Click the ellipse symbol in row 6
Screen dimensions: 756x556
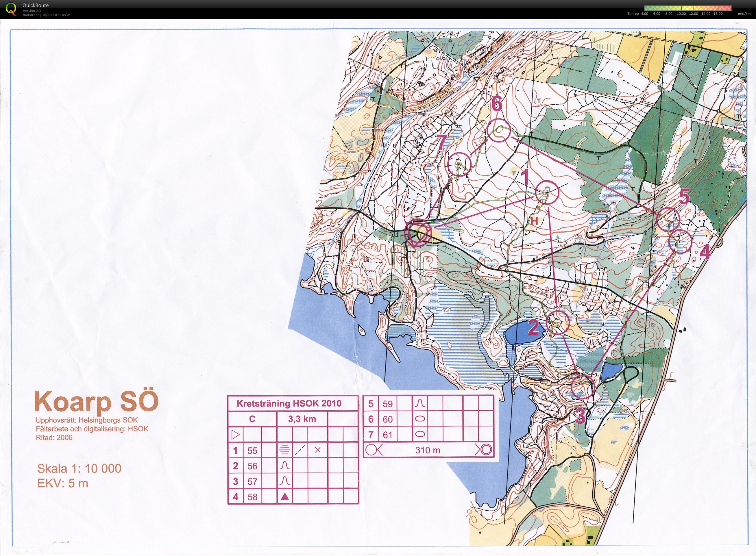tap(420, 419)
